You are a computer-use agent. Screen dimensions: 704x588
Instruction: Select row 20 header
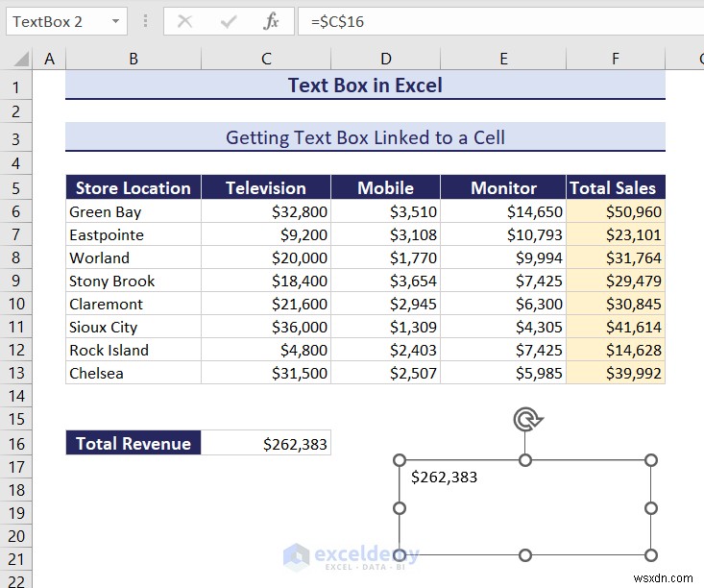(x=15, y=536)
